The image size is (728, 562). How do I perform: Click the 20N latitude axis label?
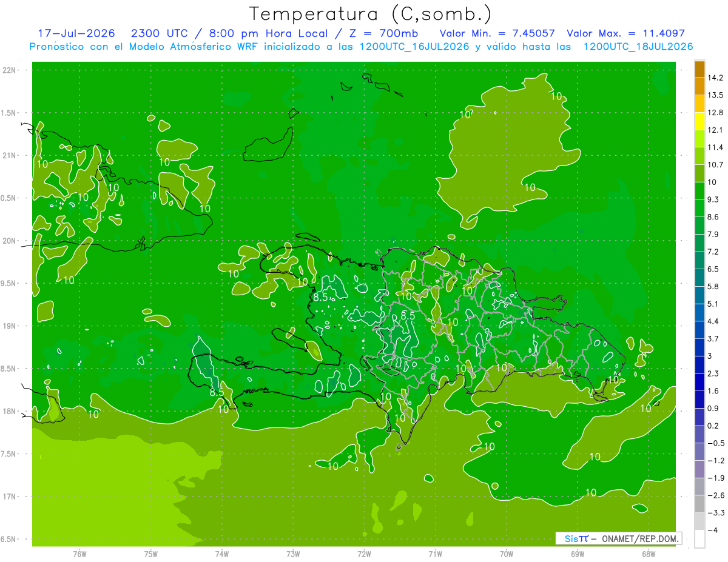10,241
